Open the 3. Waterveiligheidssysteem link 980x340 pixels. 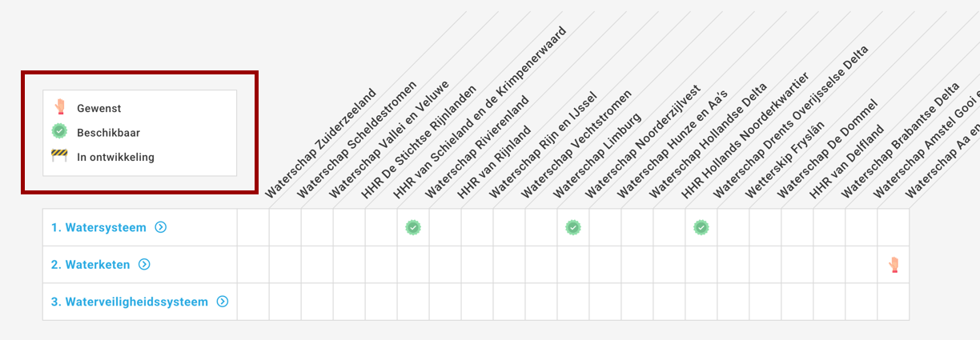point(129,302)
